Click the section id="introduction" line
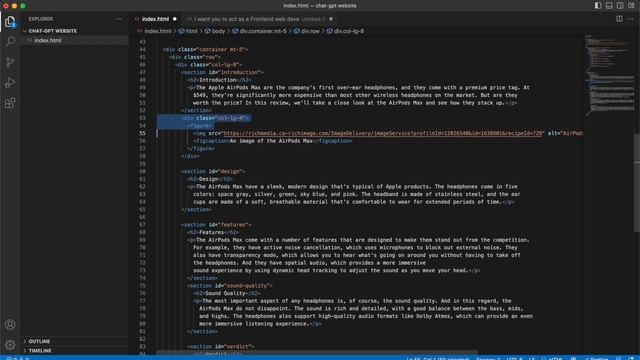Viewport: 640px width, 360px height. (222, 72)
